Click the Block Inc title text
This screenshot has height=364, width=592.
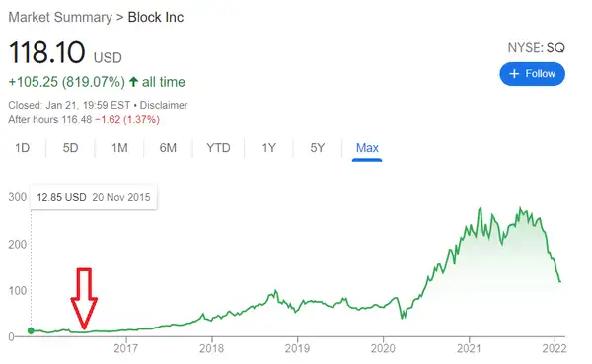click(156, 17)
